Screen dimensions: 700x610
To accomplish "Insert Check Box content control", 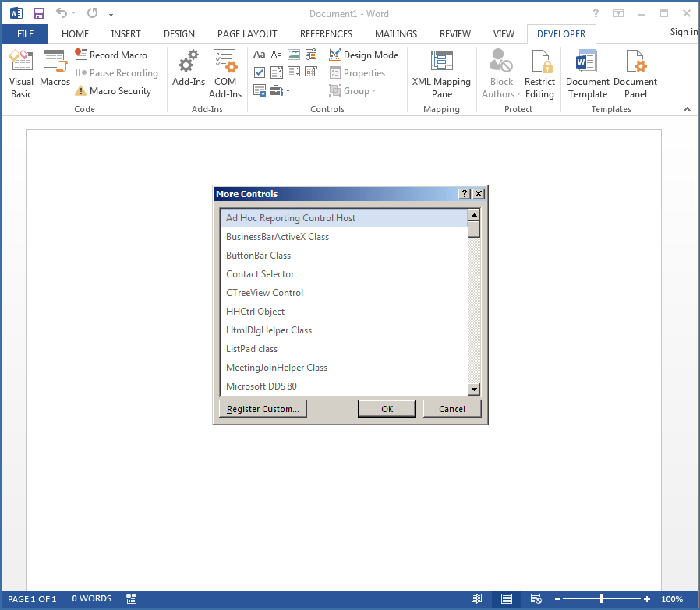I will 260,72.
